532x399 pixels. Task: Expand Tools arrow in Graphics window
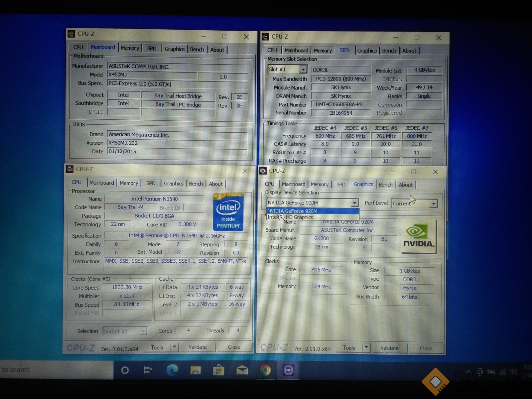pyautogui.click(x=366, y=347)
